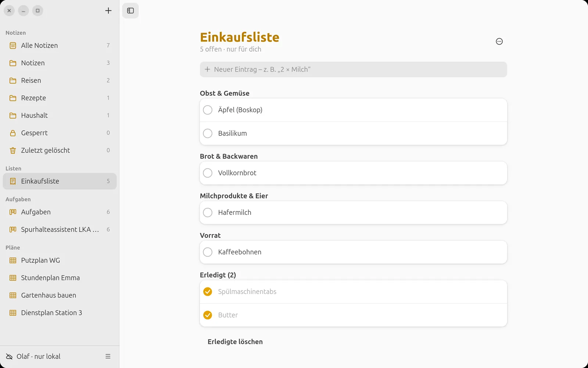Click the Neuer Eintrag input field
This screenshot has height=368, width=588.
[354, 70]
